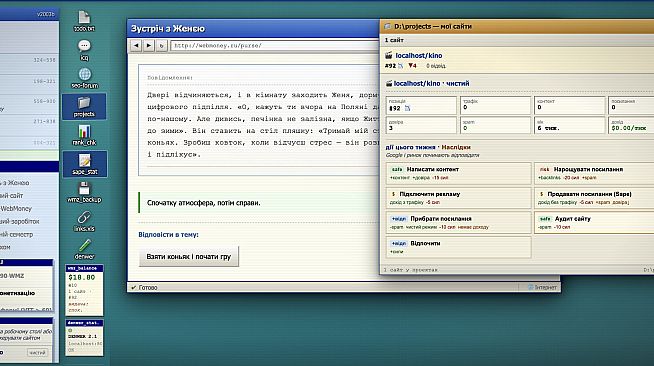This screenshot has width=654, height=366.
Task: Open the rank_chk chart icon
Action: coord(84,135)
